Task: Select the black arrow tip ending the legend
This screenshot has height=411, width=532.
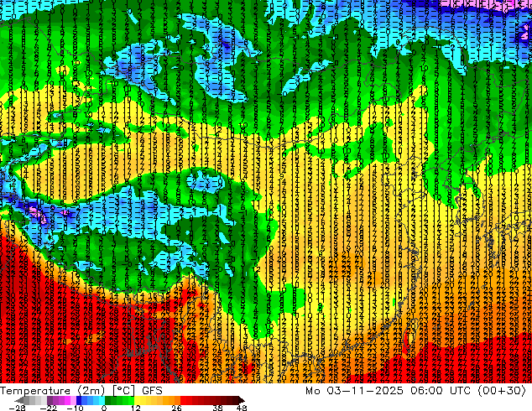Action: (242, 400)
